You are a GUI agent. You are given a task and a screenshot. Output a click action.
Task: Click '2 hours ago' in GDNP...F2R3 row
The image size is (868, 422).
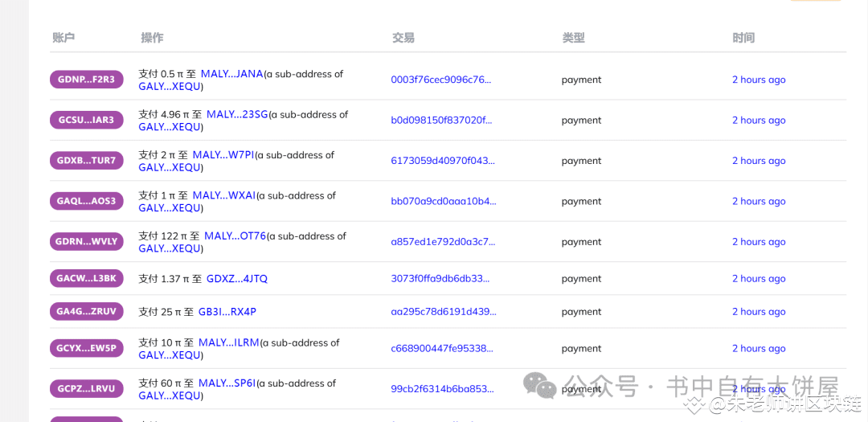(x=759, y=80)
